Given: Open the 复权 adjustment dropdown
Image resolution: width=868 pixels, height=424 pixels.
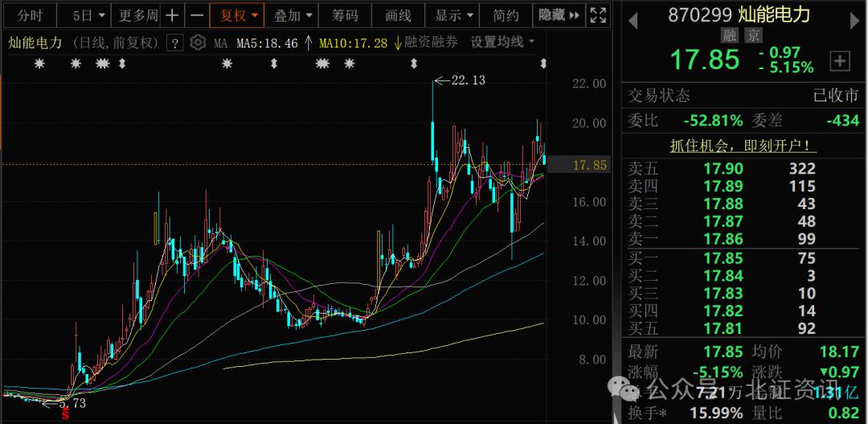Looking at the screenshot, I should [x=238, y=15].
